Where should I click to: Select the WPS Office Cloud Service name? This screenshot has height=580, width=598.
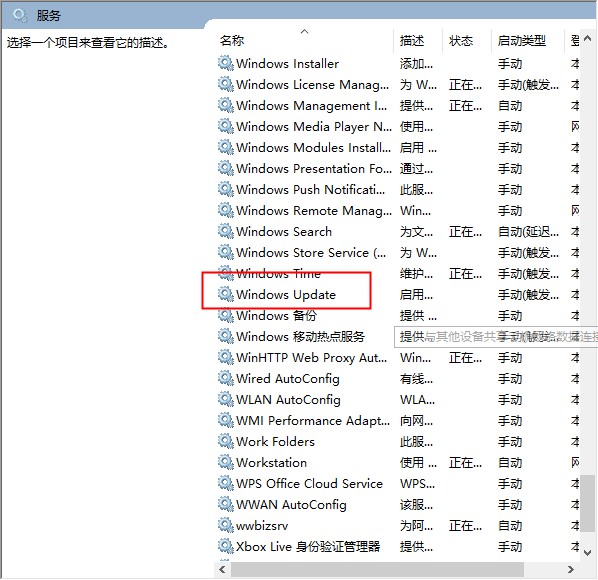tap(309, 484)
